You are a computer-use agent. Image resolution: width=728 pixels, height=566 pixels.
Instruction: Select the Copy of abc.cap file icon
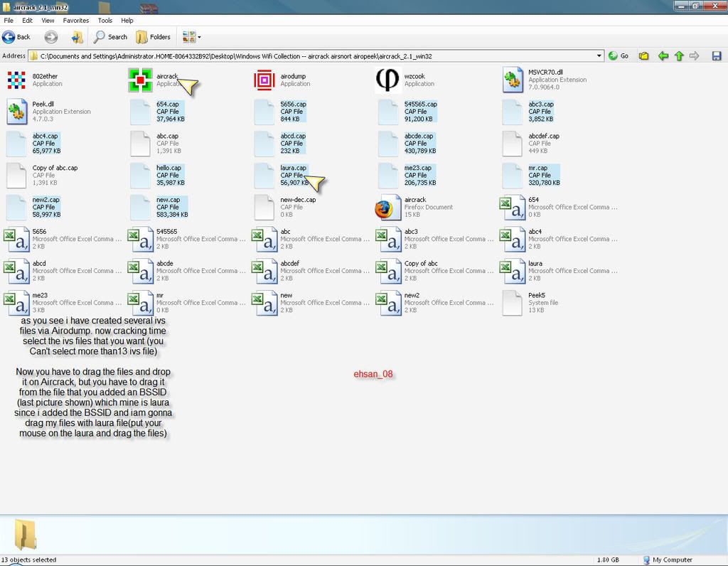pyautogui.click(x=16, y=176)
